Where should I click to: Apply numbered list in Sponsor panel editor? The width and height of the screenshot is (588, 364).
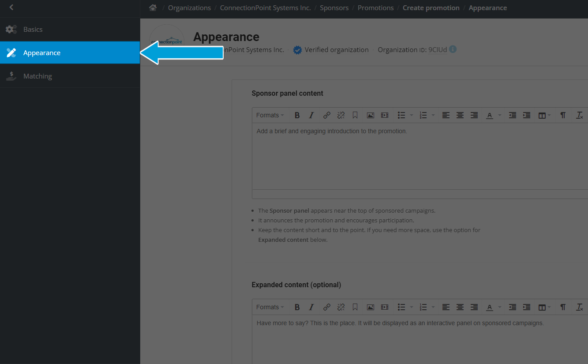coord(423,115)
